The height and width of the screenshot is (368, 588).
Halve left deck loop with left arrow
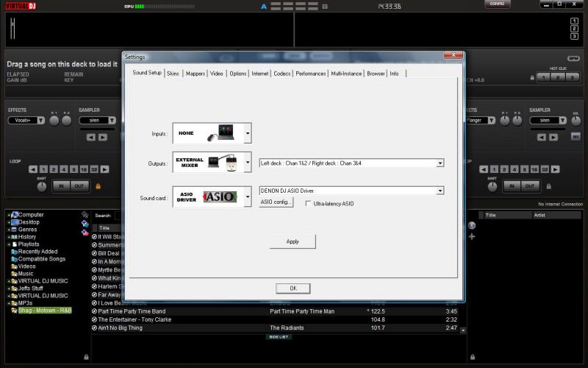point(33,170)
